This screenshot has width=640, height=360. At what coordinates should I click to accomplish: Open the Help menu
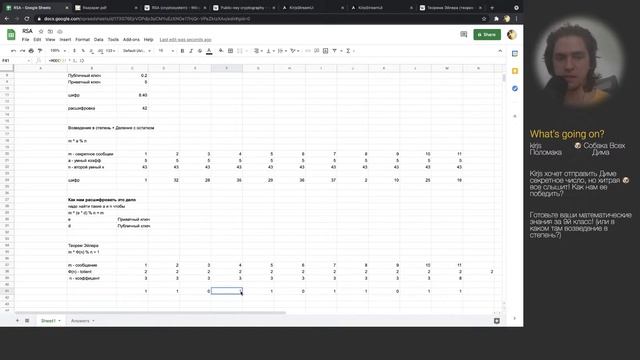pos(149,40)
